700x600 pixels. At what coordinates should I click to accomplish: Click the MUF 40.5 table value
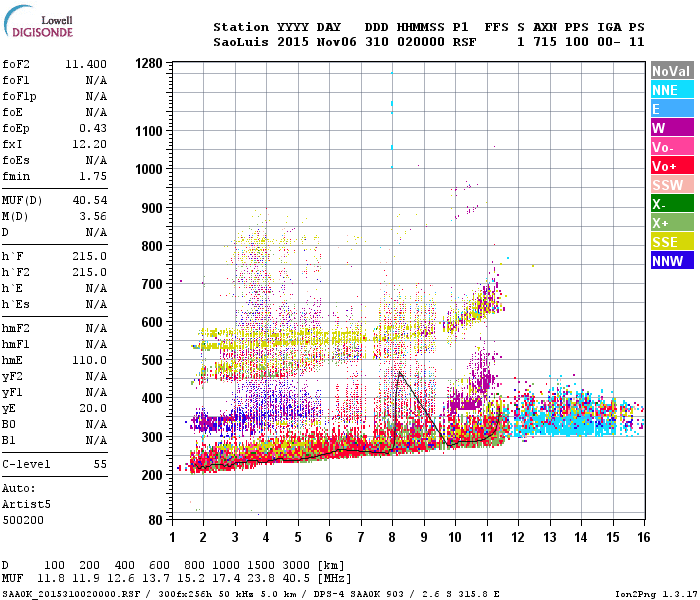[296, 578]
